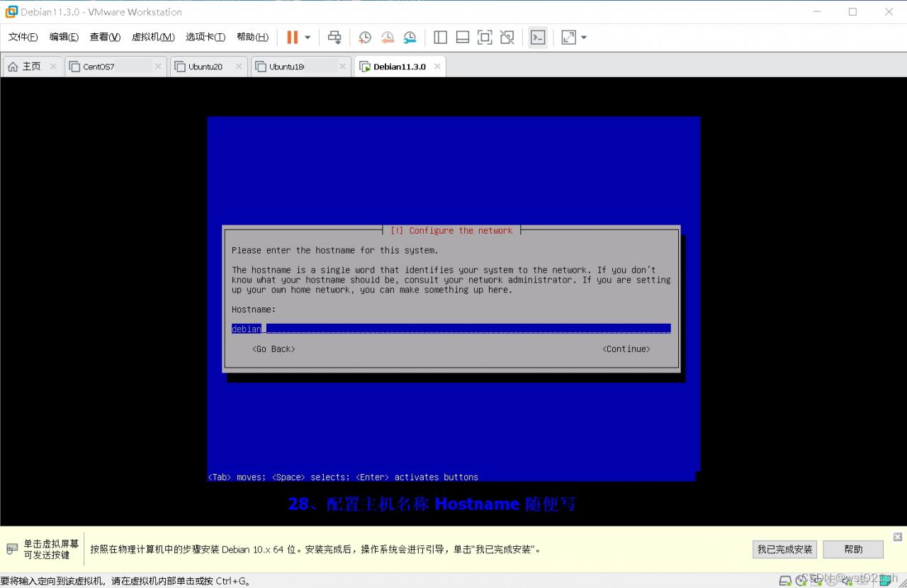The width and height of the screenshot is (907, 588).
Task: Toggle the library sidebar icon
Action: point(440,38)
